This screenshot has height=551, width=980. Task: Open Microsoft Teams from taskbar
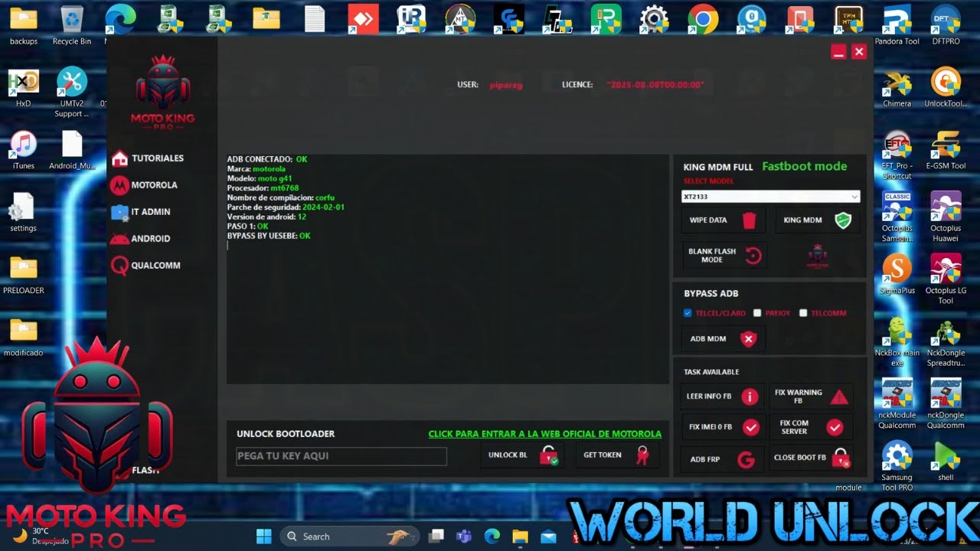(x=463, y=536)
